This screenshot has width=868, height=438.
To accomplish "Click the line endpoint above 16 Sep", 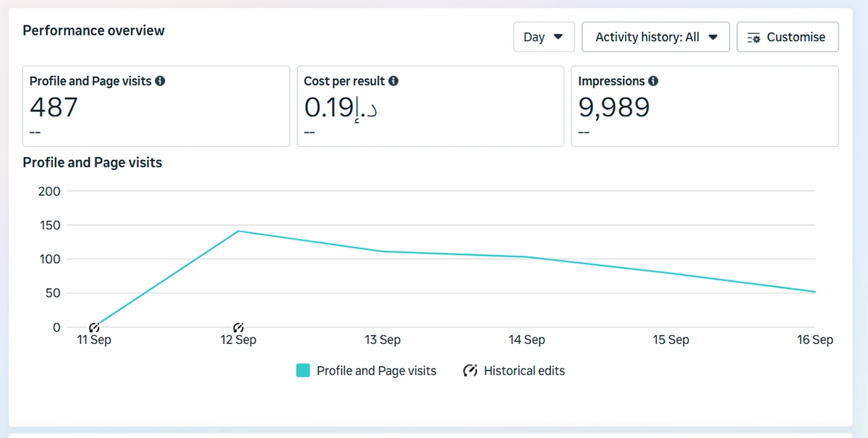I will pyautogui.click(x=814, y=292).
